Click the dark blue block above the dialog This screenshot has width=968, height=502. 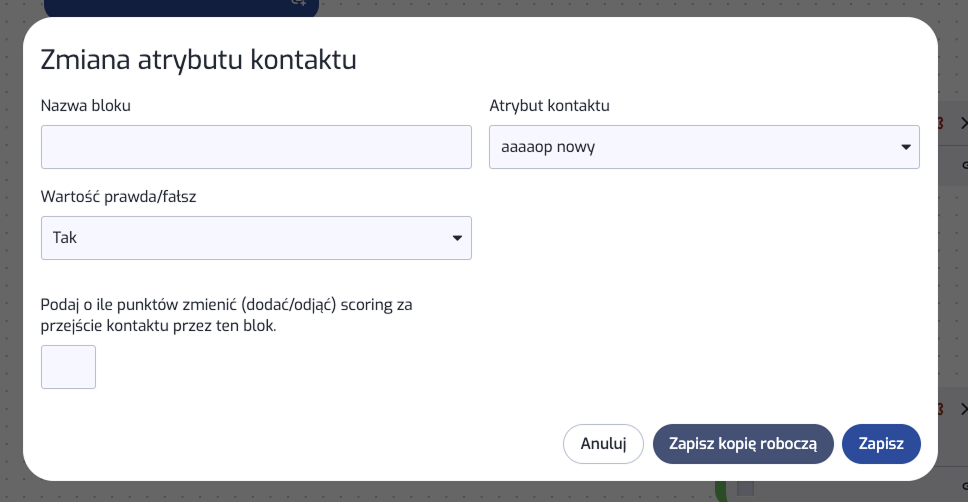click(x=180, y=7)
